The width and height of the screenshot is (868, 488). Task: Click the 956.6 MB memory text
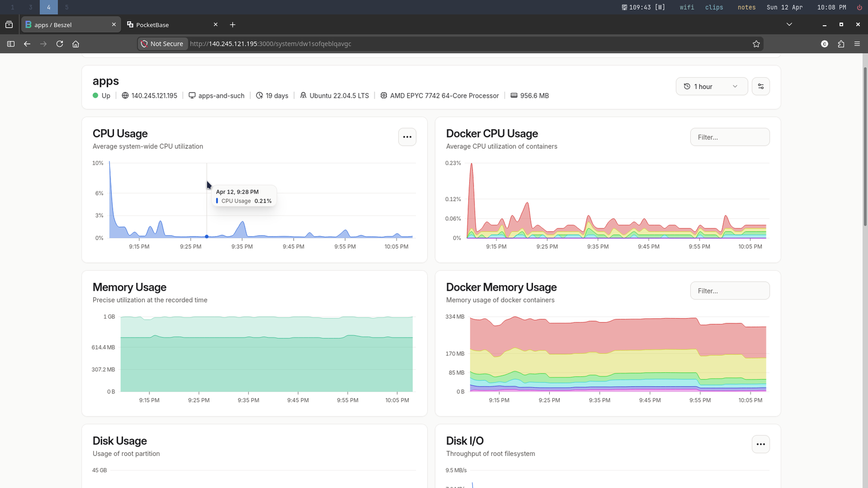[x=534, y=96]
